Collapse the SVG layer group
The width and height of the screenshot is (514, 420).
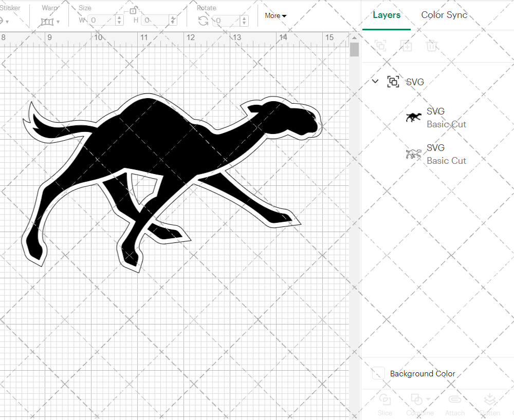pyautogui.click(x=375, y=81)
